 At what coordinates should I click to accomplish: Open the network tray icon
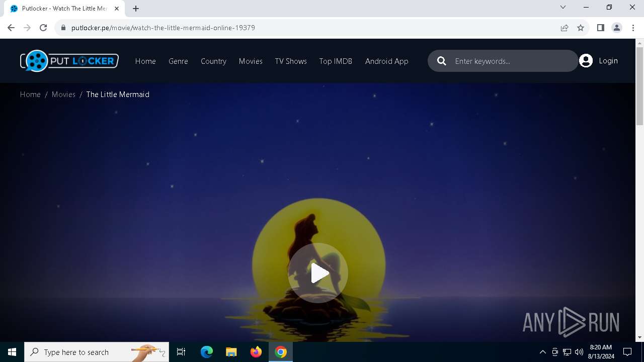point(567,352)
